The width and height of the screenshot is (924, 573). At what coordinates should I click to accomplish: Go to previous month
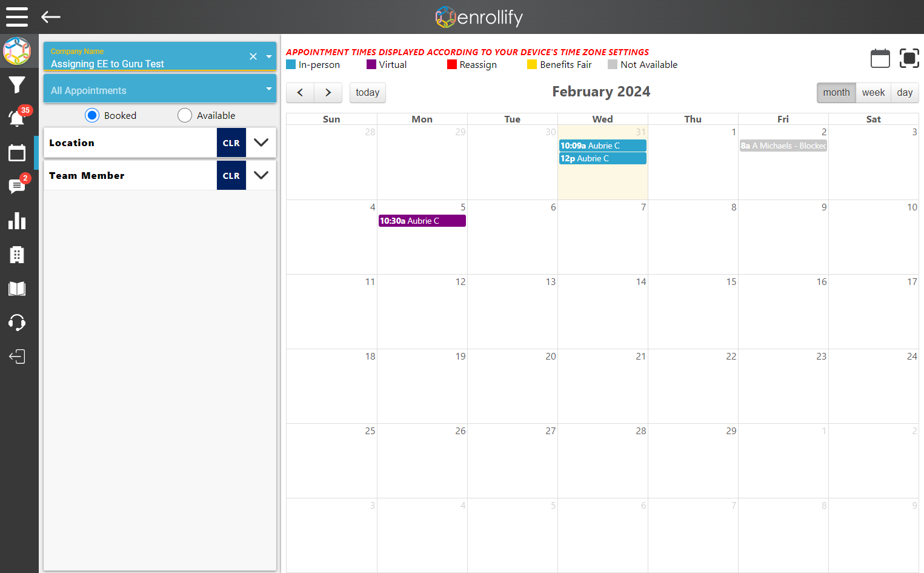click(300, 93)
